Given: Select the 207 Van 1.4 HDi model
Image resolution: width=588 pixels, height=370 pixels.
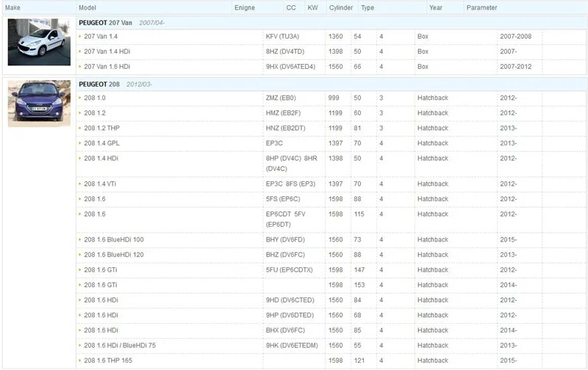Looking at the screenshot, I should tap(107, 51).
